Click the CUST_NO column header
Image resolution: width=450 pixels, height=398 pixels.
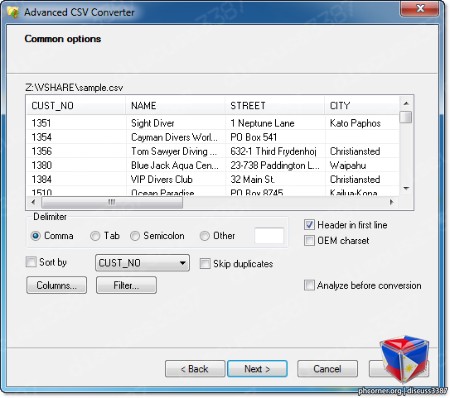pyautogui.click(x=76, y=106)
